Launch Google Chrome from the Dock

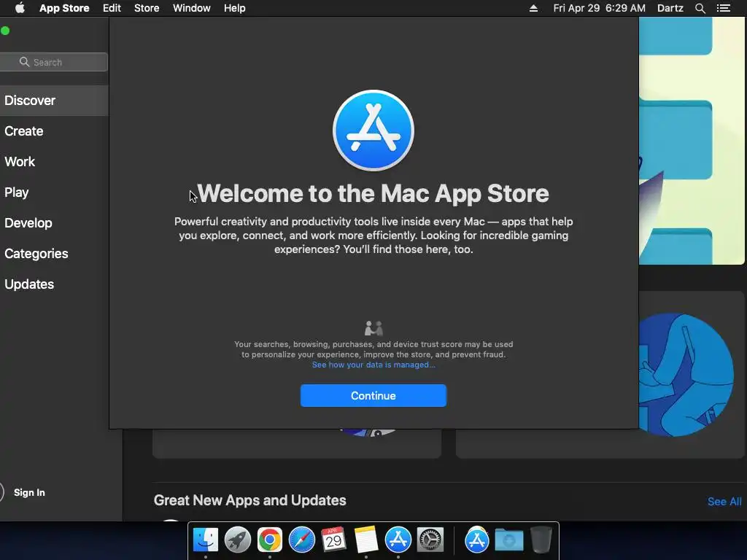(270, 540)
